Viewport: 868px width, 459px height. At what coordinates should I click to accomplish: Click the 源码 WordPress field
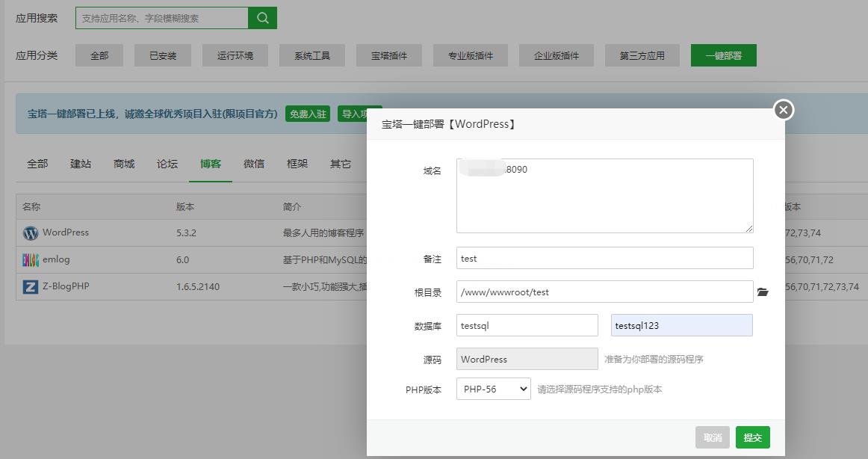527,359
